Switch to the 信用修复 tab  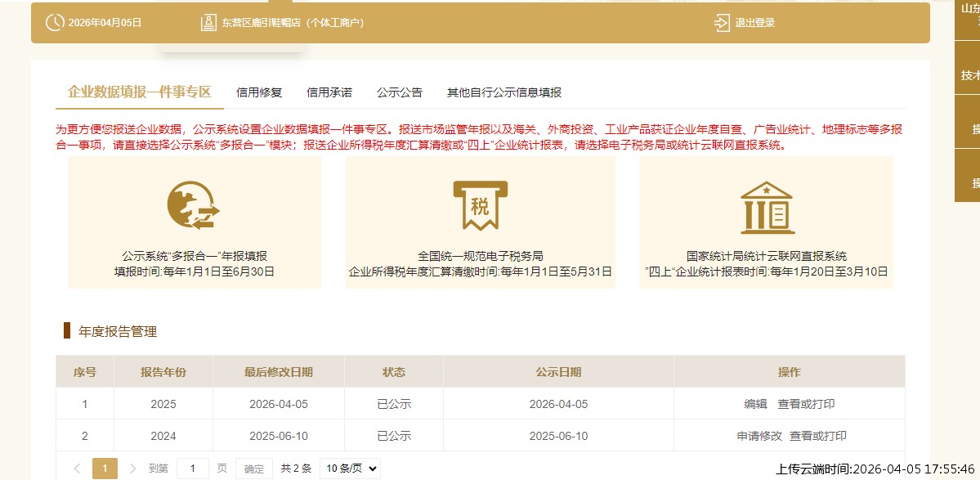point(259,92)
